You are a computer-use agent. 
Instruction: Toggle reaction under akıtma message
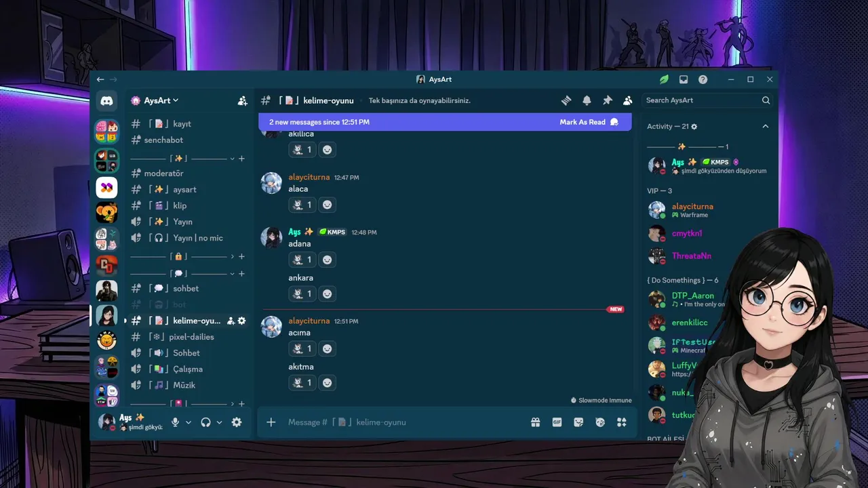(302, 382)
